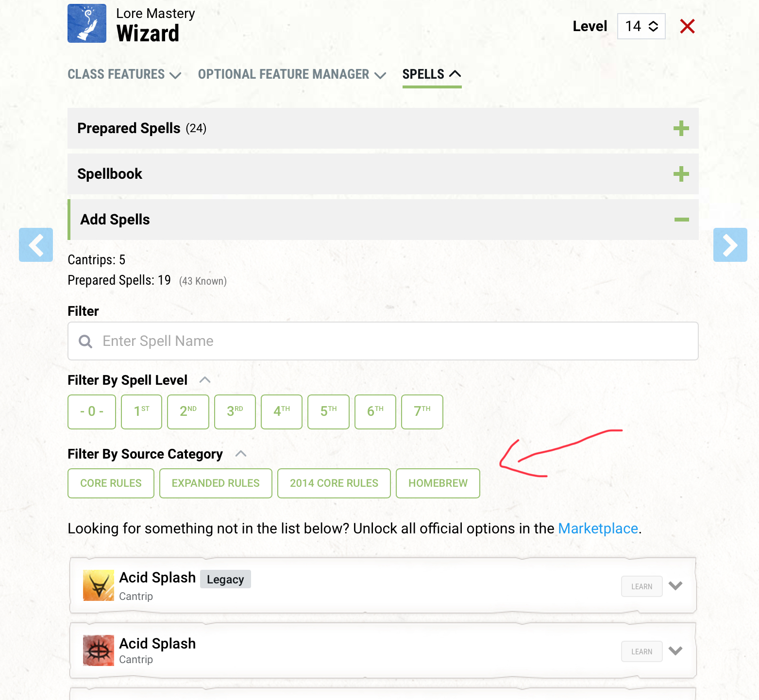The height and width of the screenshot is (700, 759).
Task: Open the Marketplace link
Action: pyautogui.click(x=598, y=529)
